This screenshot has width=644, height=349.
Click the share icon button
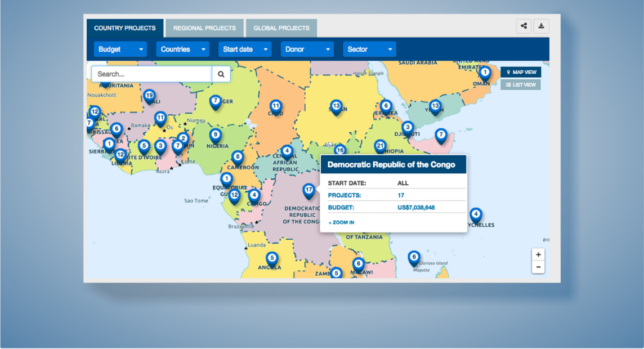[524, 26]
